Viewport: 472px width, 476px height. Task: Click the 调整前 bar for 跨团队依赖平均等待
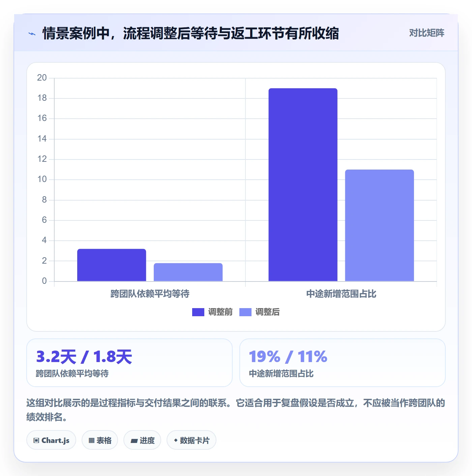(x=112, y=265)
